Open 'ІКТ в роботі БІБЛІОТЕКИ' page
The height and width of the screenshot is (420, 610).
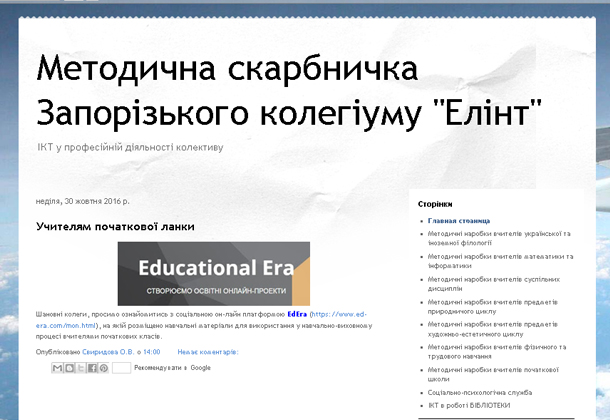point(475,405)
